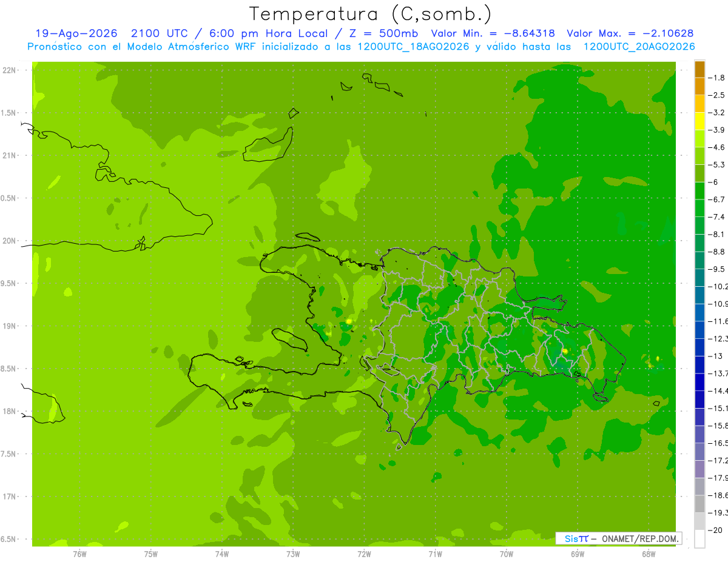
Task: Click the '17N' latitude axis label
Action: coord(8,497)
